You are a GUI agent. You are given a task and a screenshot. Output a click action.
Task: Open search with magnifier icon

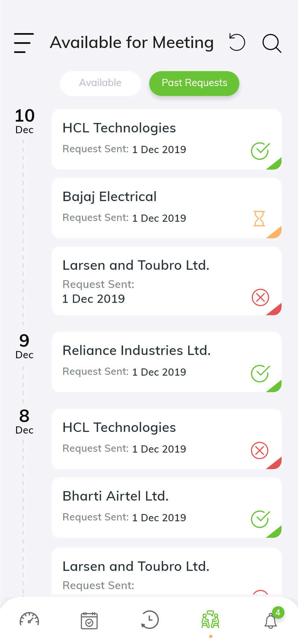tap(272, 43)
